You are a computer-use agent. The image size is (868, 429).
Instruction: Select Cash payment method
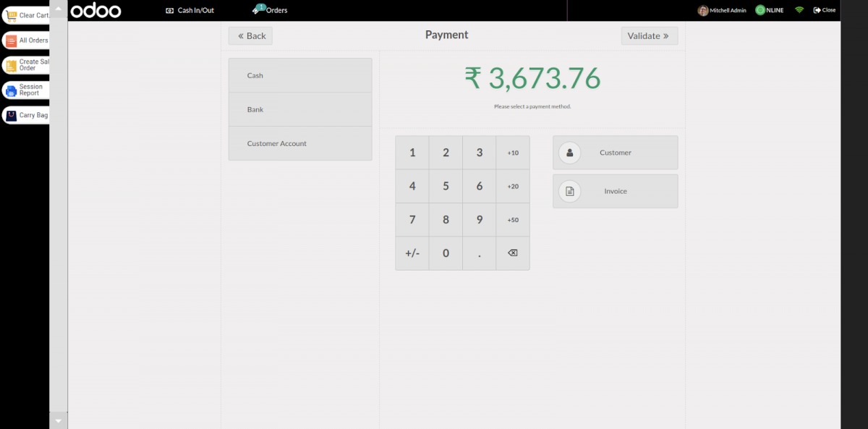[x=300, y=75]
